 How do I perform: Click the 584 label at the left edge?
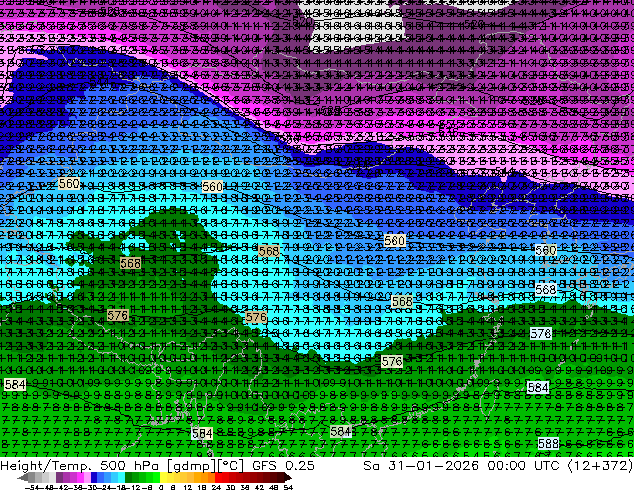15,384
